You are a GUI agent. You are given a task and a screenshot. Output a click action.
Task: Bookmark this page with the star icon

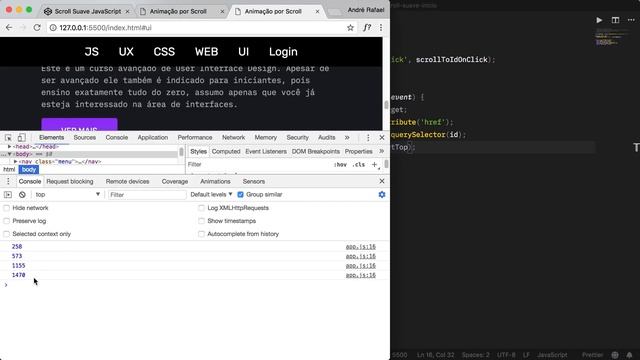tap(350, 28)
